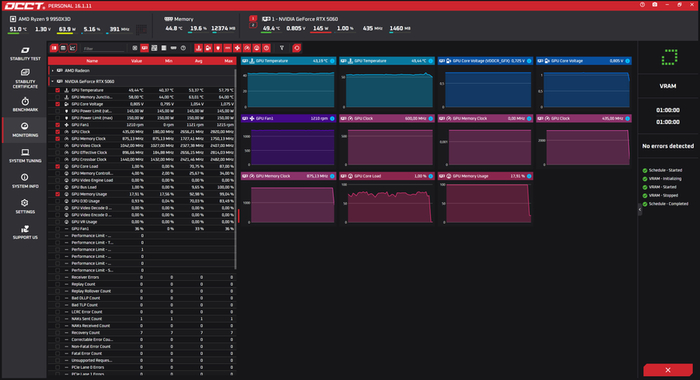Image resolution: width=700 pixels, height=380 pixels.
Task: Sort by the Avg column header
Action: (199, 61)
